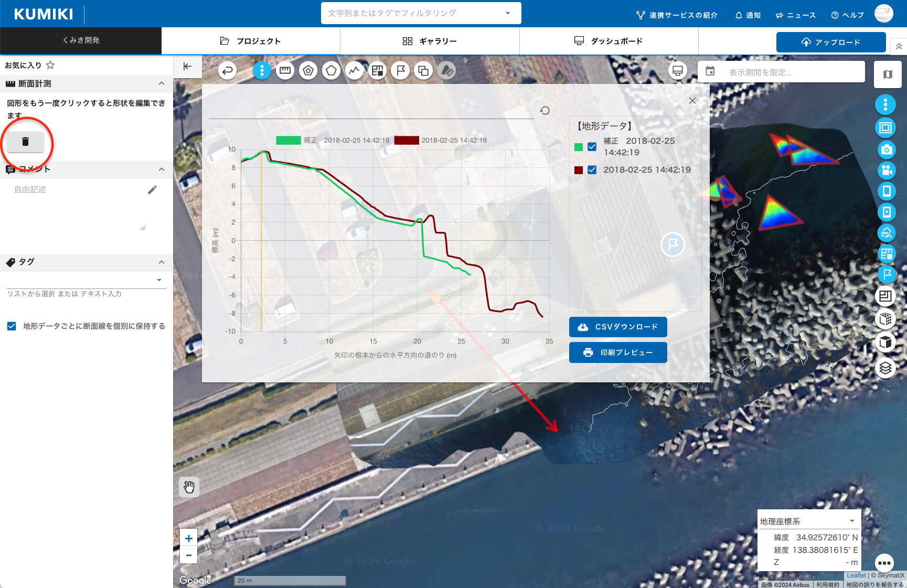Open the ダッシュボード tab
907x588 pixels.
pos(609,41)
